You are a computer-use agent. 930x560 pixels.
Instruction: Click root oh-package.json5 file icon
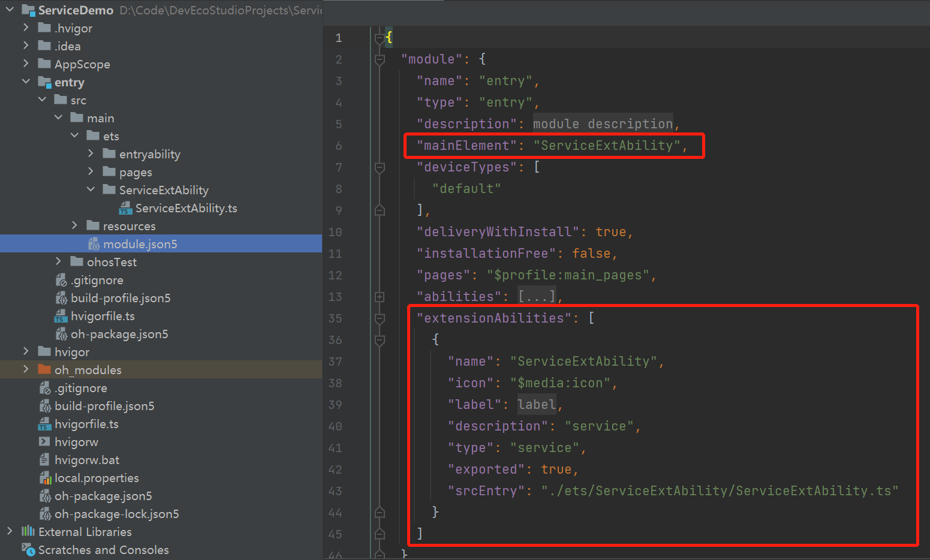click(x=45, y=496)
